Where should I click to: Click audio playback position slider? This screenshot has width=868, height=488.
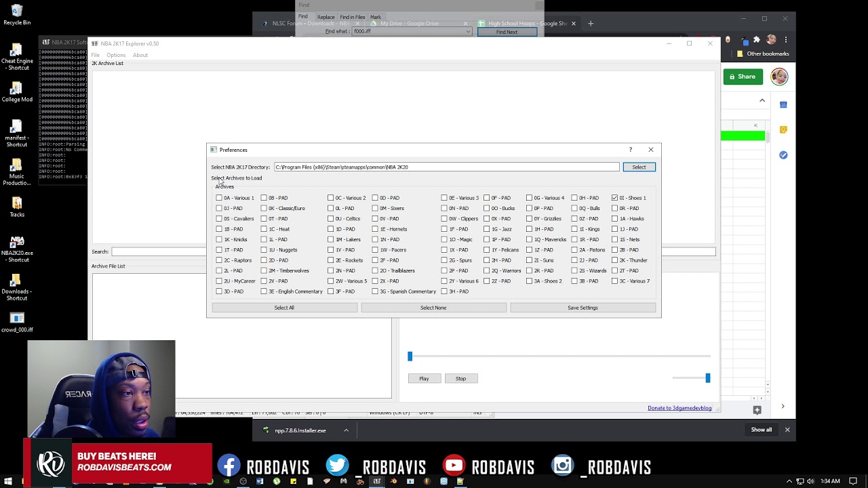coord(559,356)
